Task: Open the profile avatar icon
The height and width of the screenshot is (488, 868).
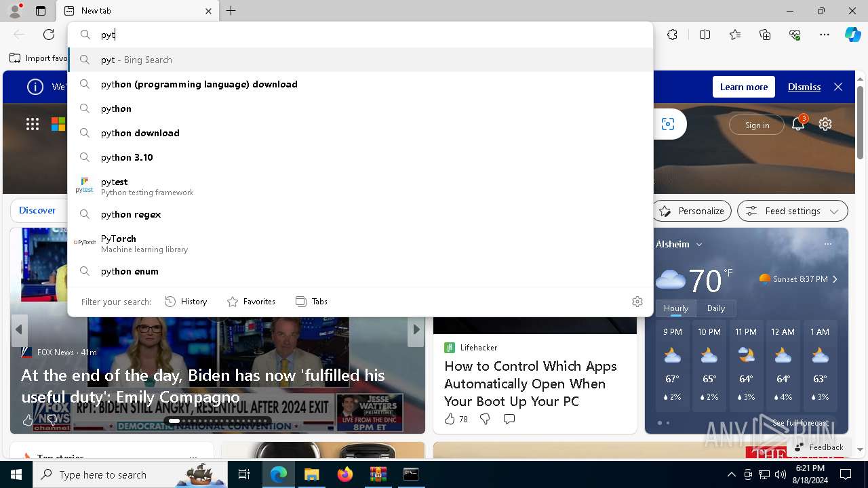Action: click(15, 11)
